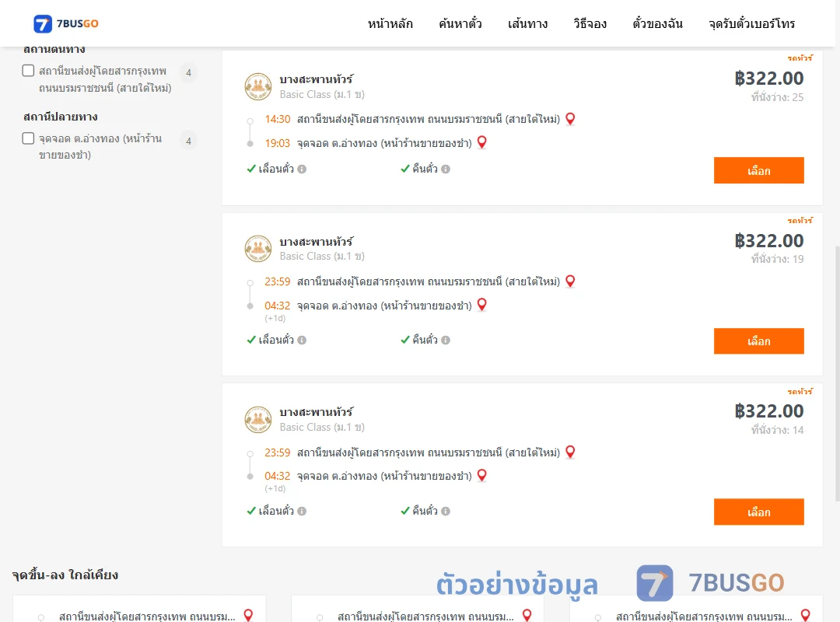
Task: Click operator logo of the 19-seat trip
Action: point(258,249)
